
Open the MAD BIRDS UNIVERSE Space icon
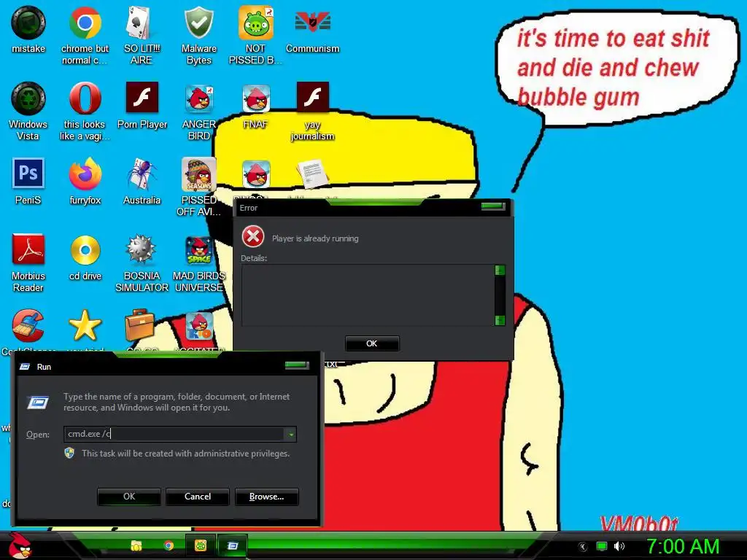pos(198,251)
